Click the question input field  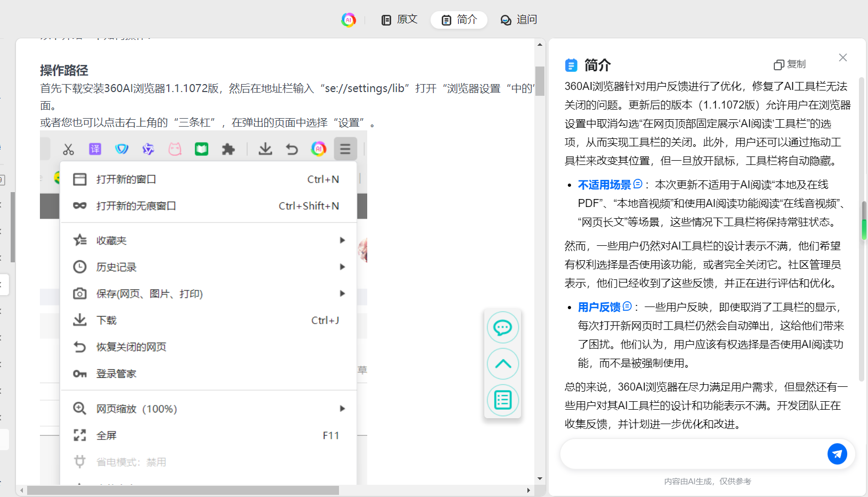[692, 454]
